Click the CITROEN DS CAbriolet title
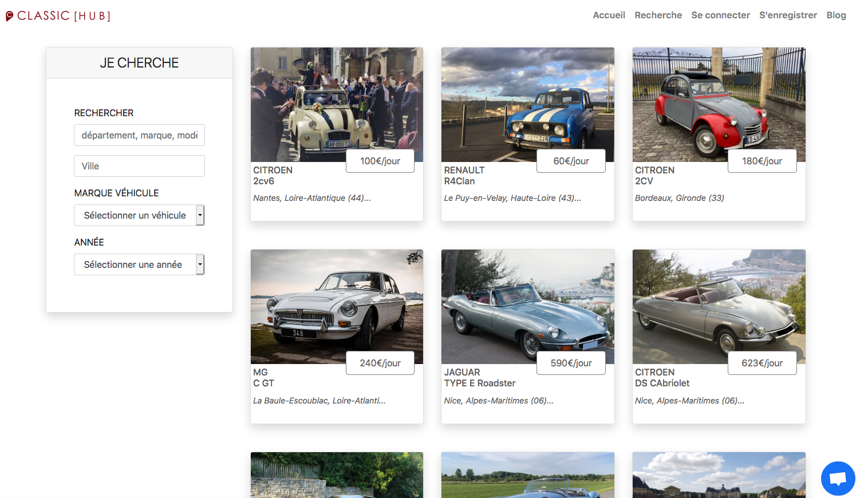Screen dimensions: 868x498 tap(662, 378)
